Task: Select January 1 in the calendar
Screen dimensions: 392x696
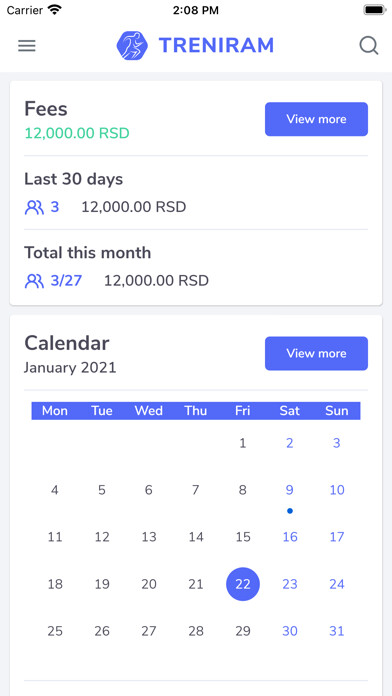Action: (242, 443)
